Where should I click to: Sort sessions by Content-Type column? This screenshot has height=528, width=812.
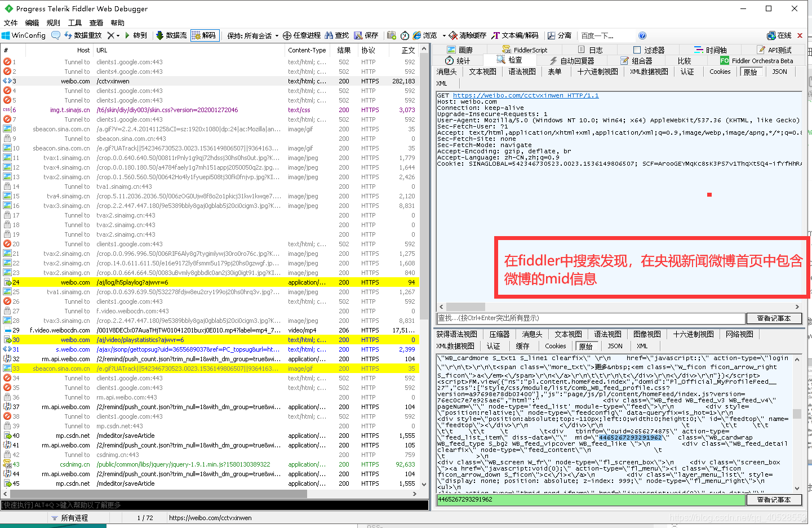point(307,50)
